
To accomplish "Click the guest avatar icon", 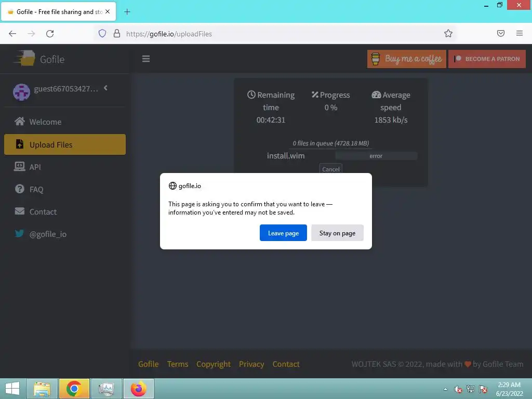I will coord(21,92).
